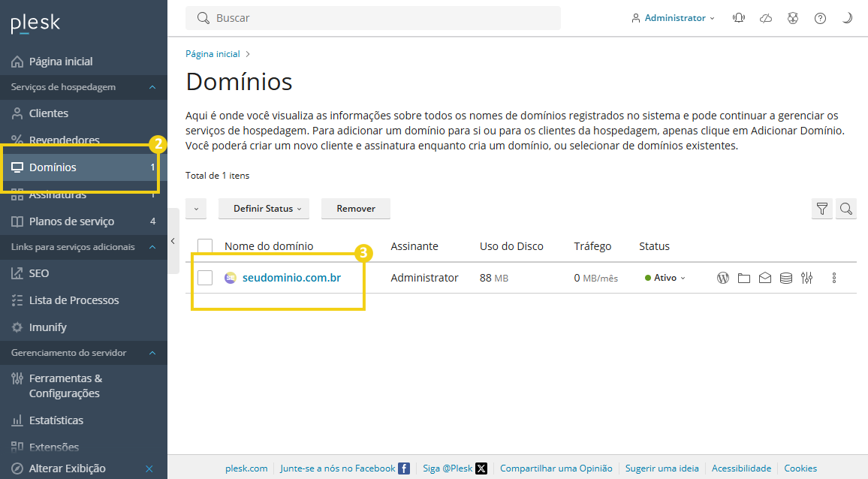868x479 pixels.
Task: Open the file manager for the domain
Action: pyautogui.click(x=743, y=278)
